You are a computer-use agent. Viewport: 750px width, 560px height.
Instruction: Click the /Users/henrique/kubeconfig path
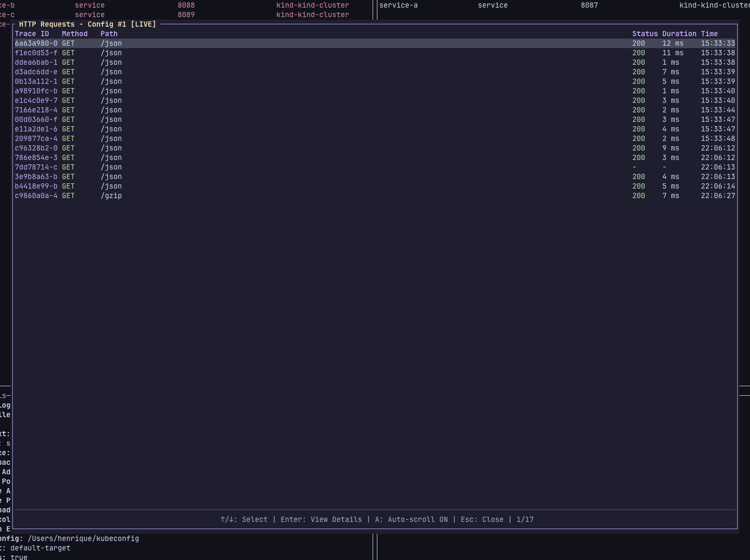point(83,539)
